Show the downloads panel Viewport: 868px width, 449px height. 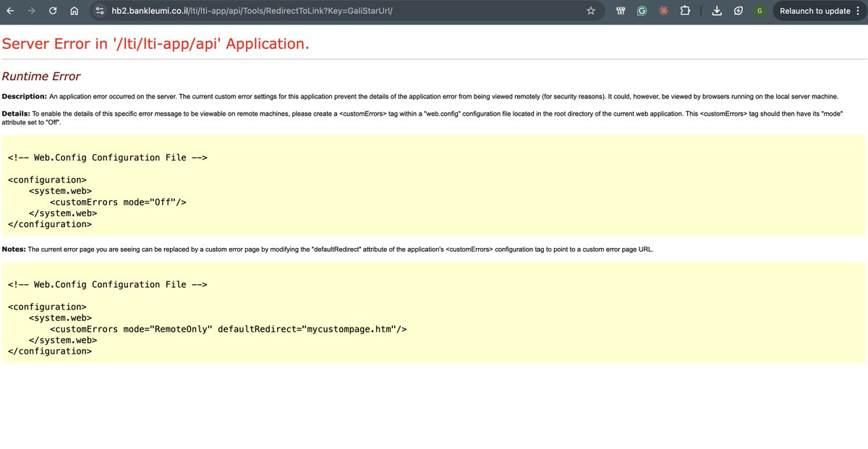coord(717,11)
